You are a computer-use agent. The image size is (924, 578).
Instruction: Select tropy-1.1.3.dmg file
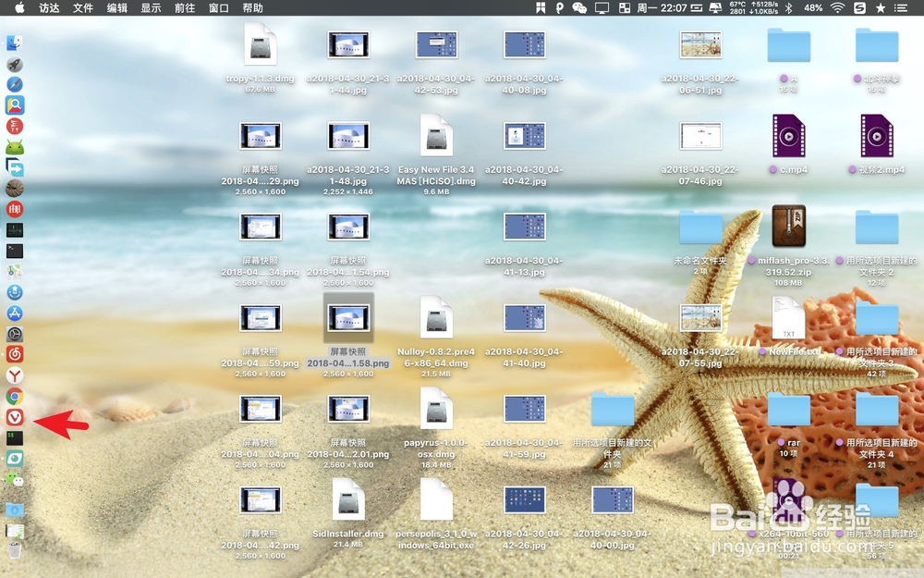pos(260,44)
